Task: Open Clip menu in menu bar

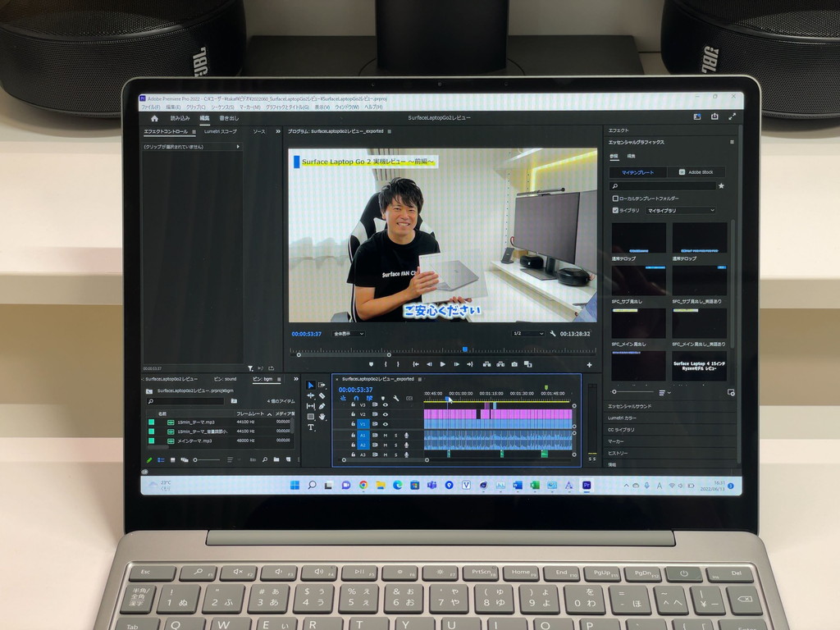Action: pos(195,107)
